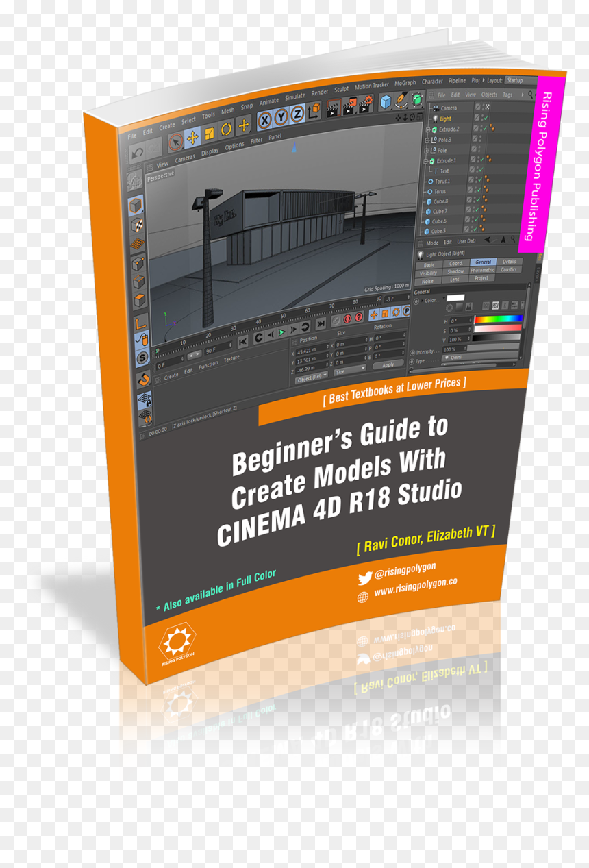Open www.risingpolygon.co link

416,588
